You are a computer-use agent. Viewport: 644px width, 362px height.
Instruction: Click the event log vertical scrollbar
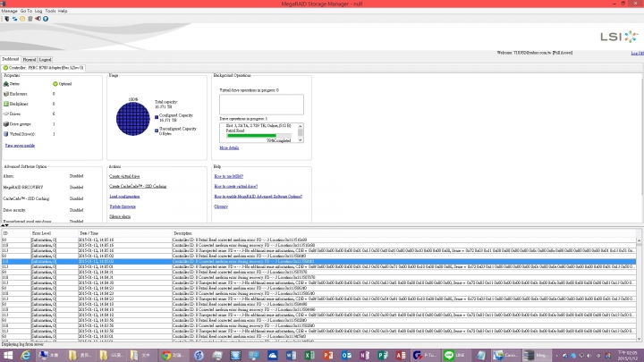tap(639, 290)
